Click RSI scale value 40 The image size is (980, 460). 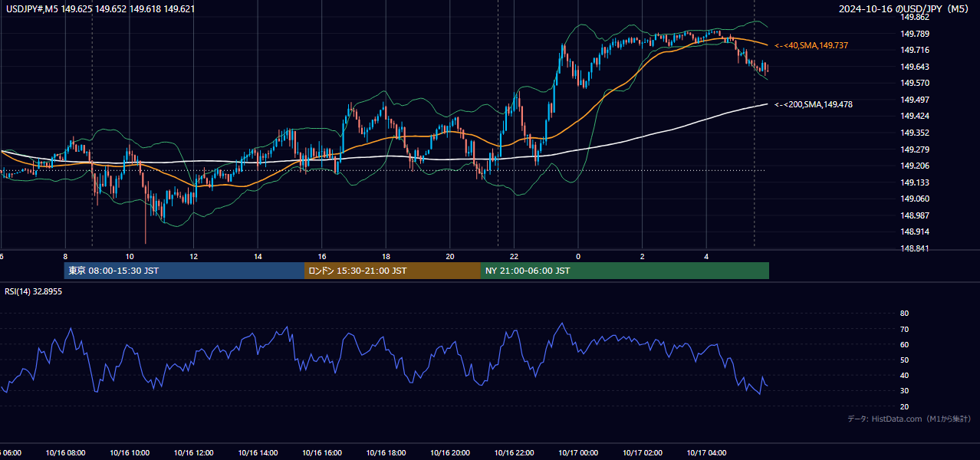[x=904, y=375]
